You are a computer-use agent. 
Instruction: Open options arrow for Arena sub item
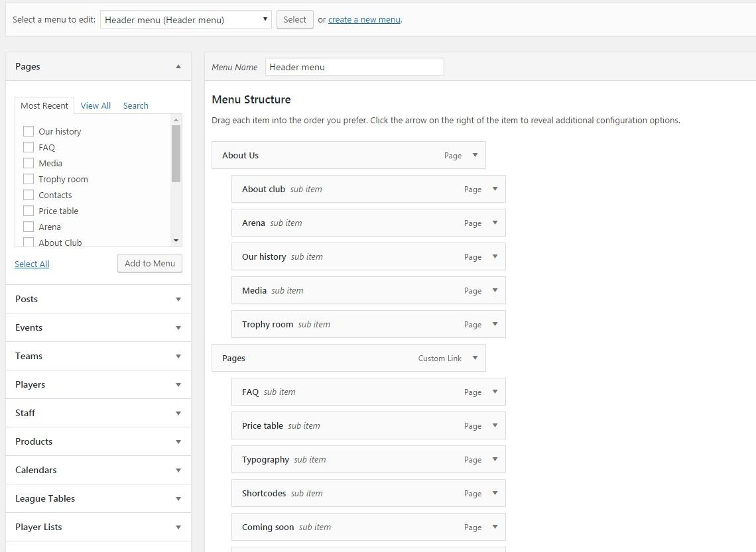click(495, 223)
